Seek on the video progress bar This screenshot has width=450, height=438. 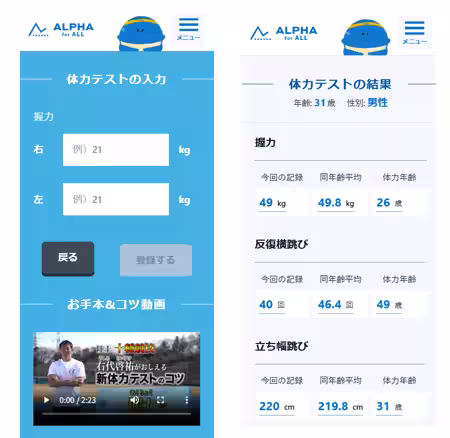[116, 414]
